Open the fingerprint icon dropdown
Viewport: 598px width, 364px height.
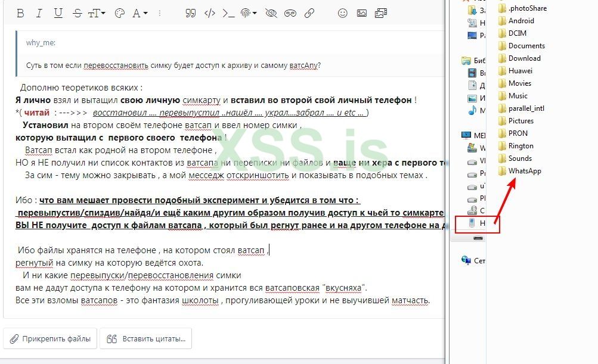coord(249,13)
